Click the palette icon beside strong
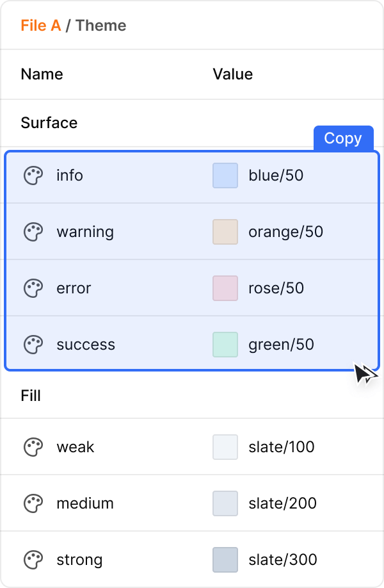The height and width of the screenshot is (588, 384). 33,560
